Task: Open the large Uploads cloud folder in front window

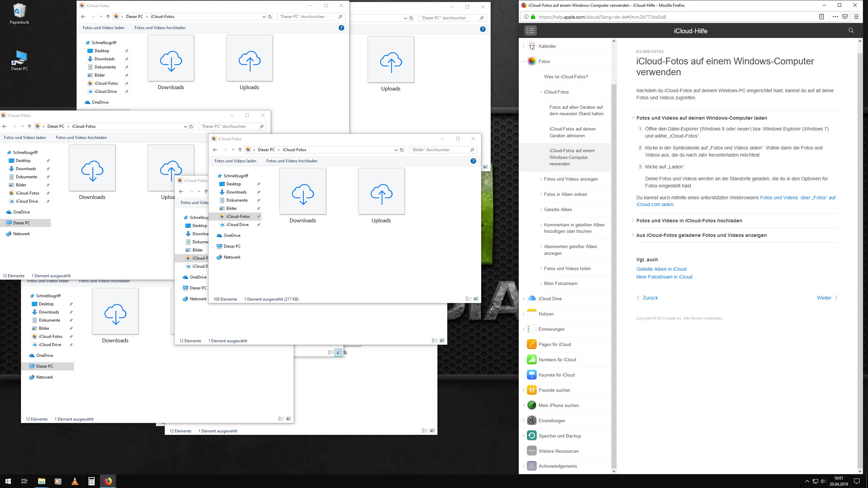Action: click(x=381, y=192)
